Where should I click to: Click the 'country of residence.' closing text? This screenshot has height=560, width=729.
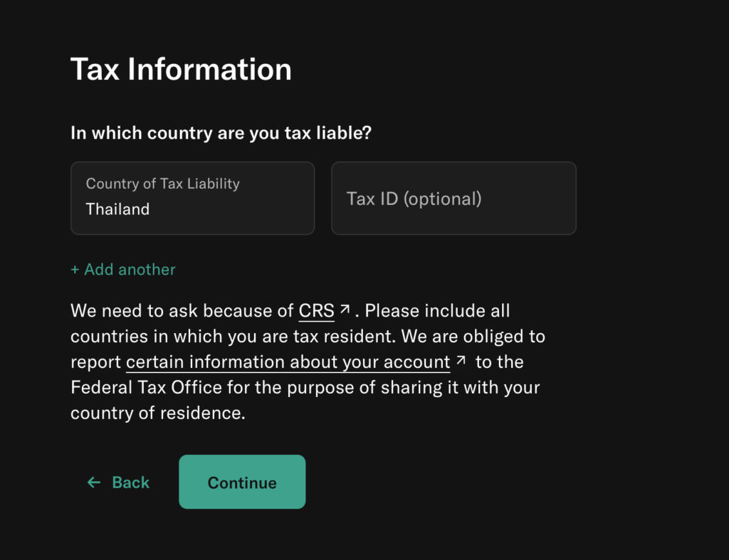[x=157, y=413]
